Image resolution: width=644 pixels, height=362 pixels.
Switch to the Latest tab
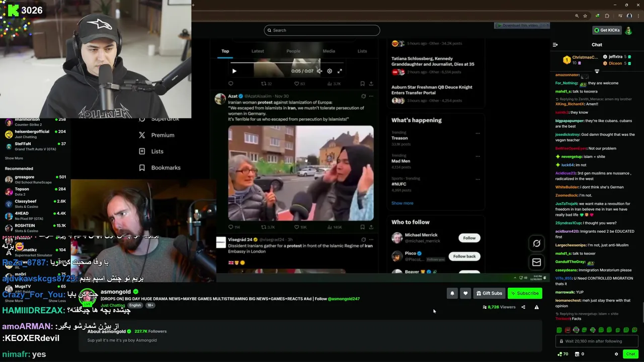pos(258,51)
